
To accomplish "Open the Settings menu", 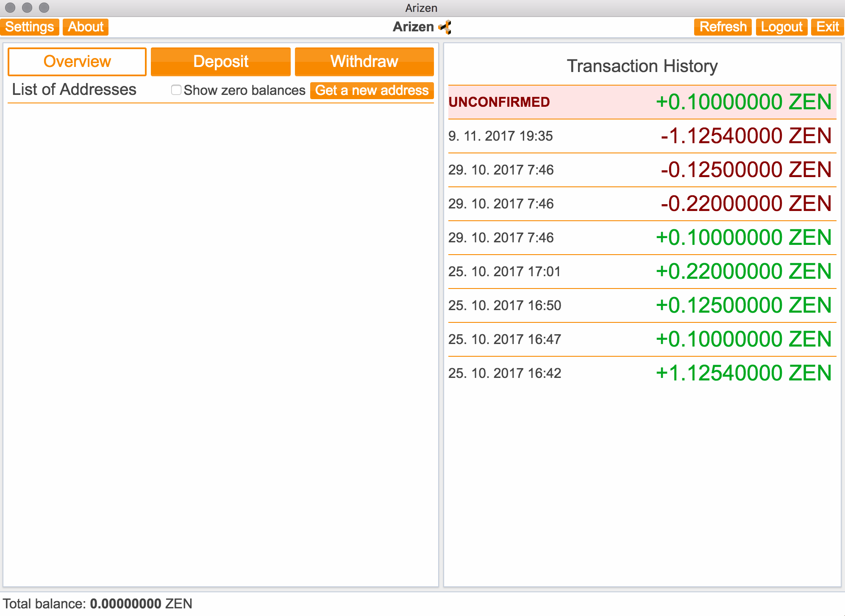I will [x=30, y=27].
